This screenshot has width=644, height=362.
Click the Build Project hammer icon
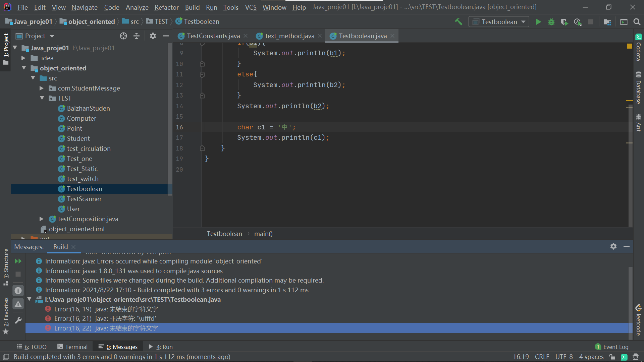458,22
